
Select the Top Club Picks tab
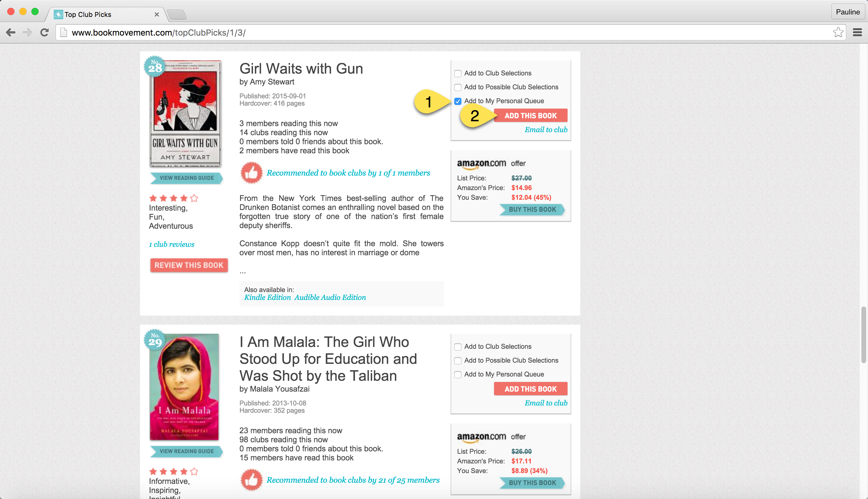103,14
